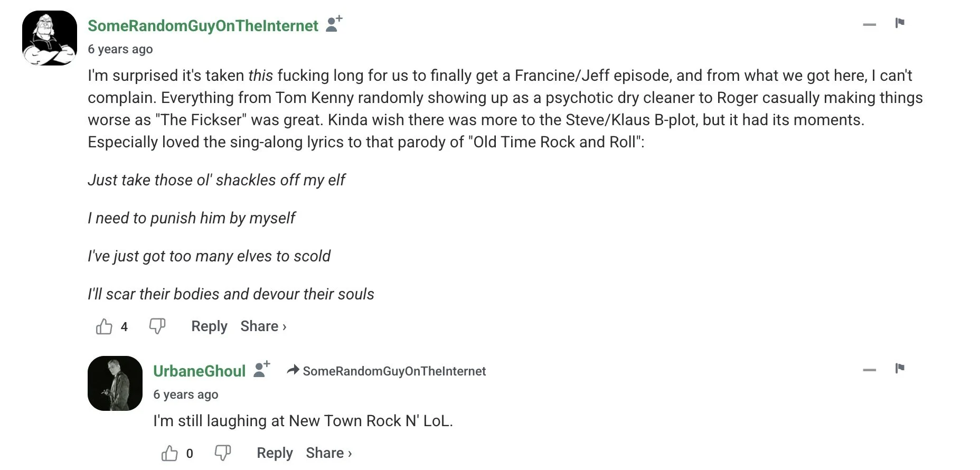
Task: Upvote SomeRandomGuyOnTheInternet's comment
Action: [104, 326]
